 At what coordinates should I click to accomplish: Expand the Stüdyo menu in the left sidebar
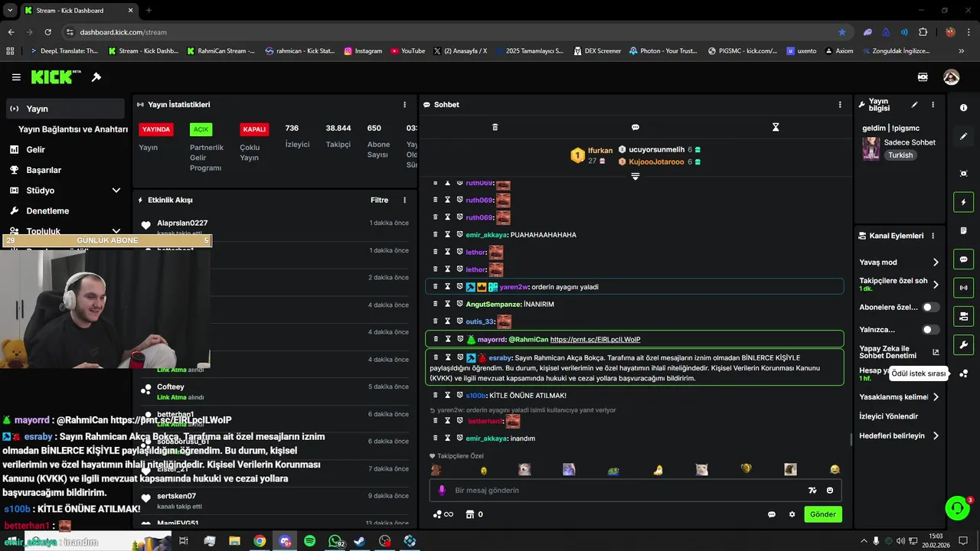pos(116,190)
